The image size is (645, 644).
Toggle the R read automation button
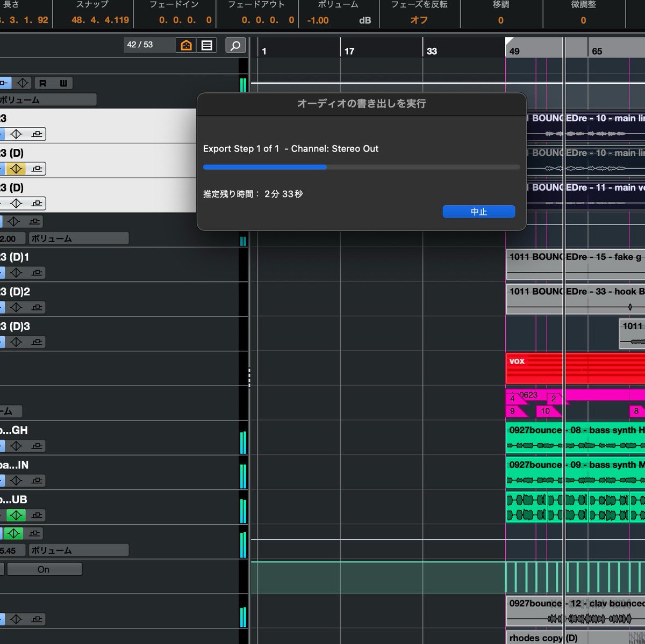click(43, 83)
